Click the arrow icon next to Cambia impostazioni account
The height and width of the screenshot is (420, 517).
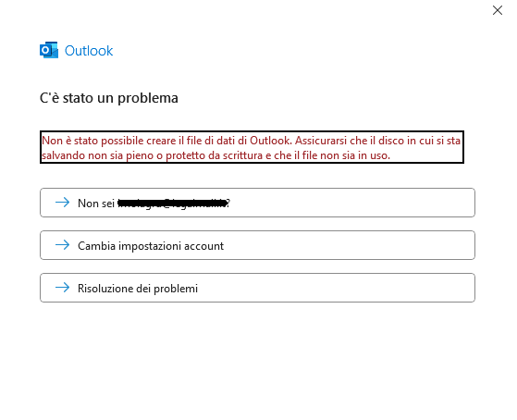(x=62, y=245)
